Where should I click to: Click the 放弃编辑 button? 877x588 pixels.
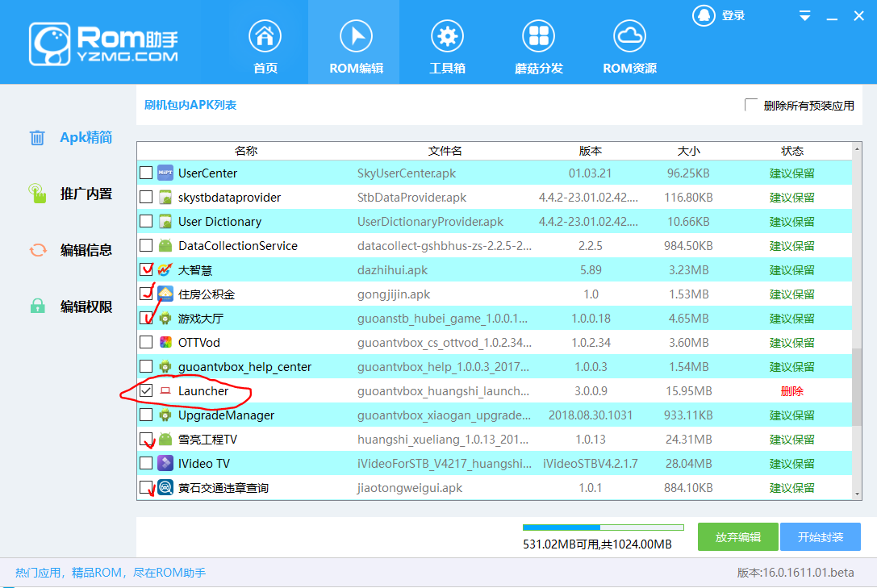coord(737,537)
